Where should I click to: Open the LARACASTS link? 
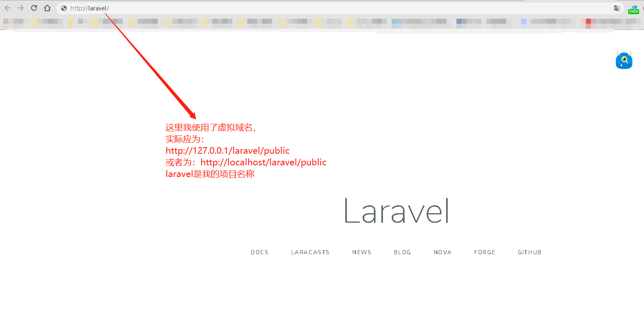[310, 252]
